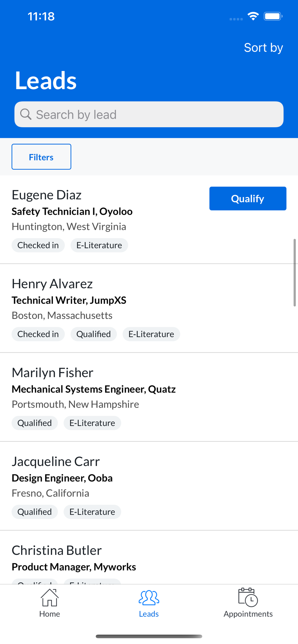Tap the battery status icon
Viewport: 298px width, 644px height.
(273, 16)
